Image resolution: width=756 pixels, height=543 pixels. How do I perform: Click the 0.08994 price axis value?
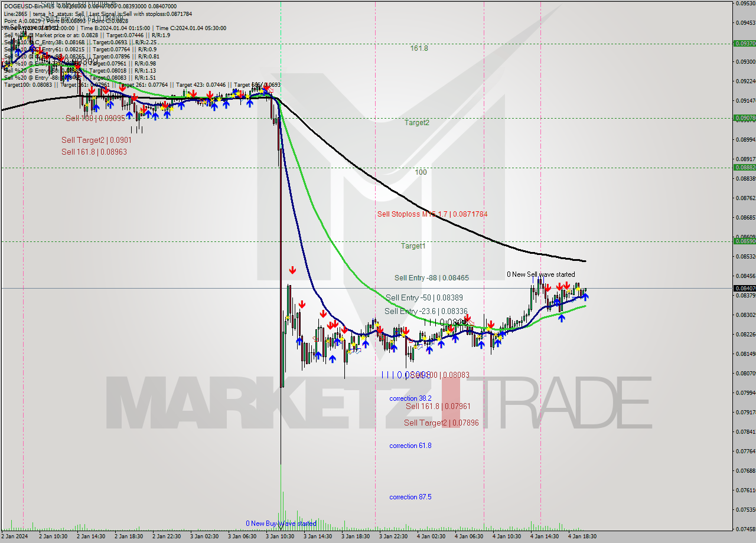click(x=745, y=139)
